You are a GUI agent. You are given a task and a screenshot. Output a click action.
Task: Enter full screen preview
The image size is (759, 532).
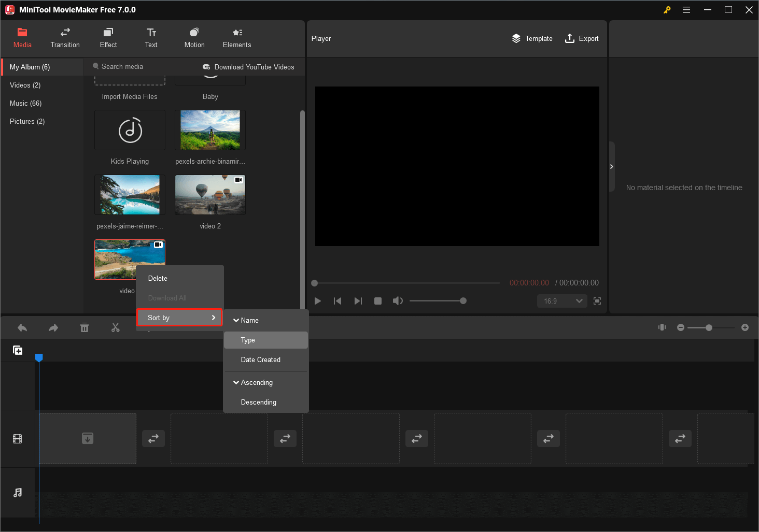[597, 301]
